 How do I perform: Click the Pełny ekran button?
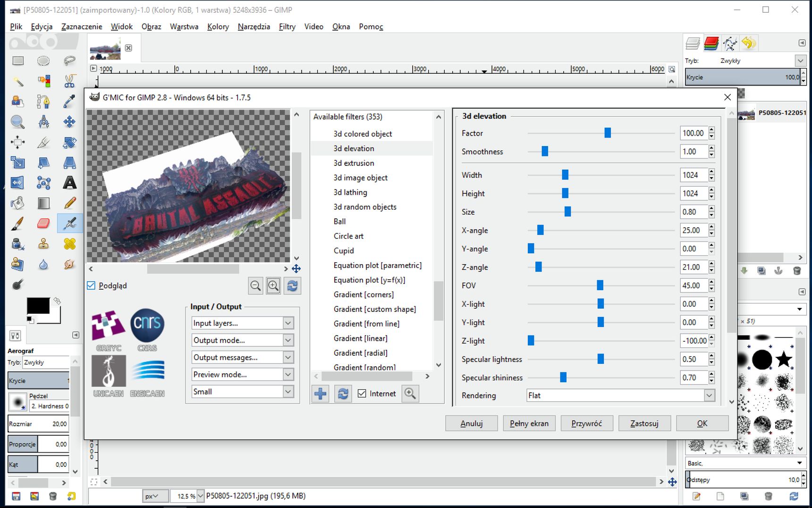(x=529, y=423)
